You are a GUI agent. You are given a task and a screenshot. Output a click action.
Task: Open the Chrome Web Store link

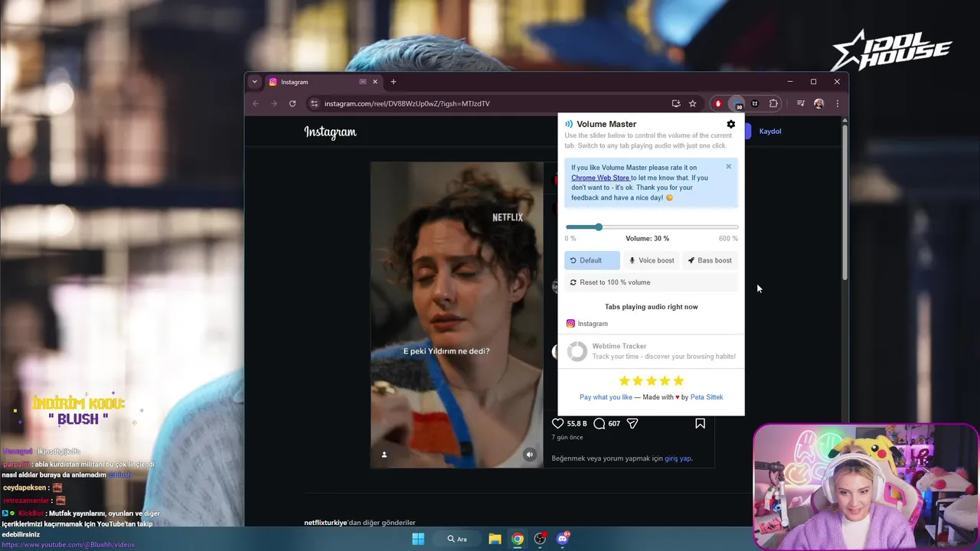tap(600, 178)
